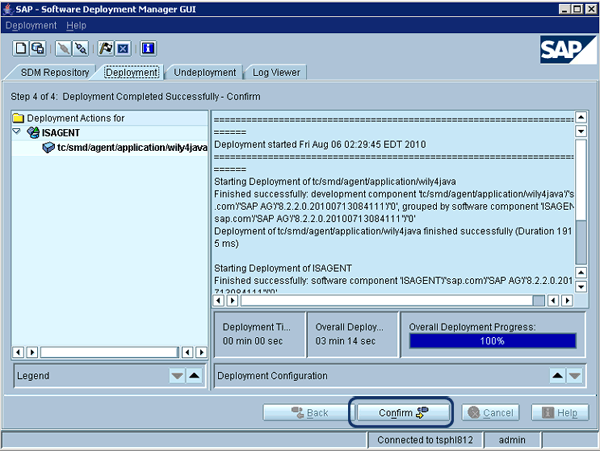This screenshot has width=600, height=451.
Task: Click the log pane horizontal scrollbar thumb
Action: coord(539,301)
